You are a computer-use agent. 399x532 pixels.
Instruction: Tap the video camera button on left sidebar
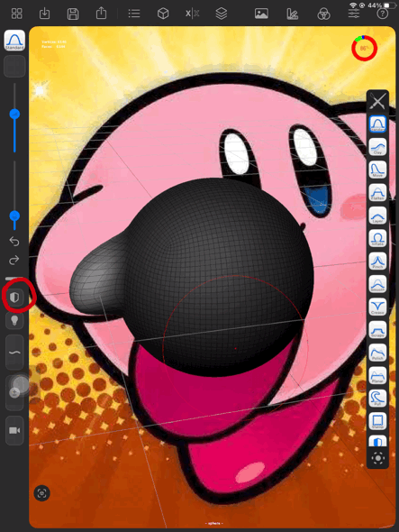[14, 430]
